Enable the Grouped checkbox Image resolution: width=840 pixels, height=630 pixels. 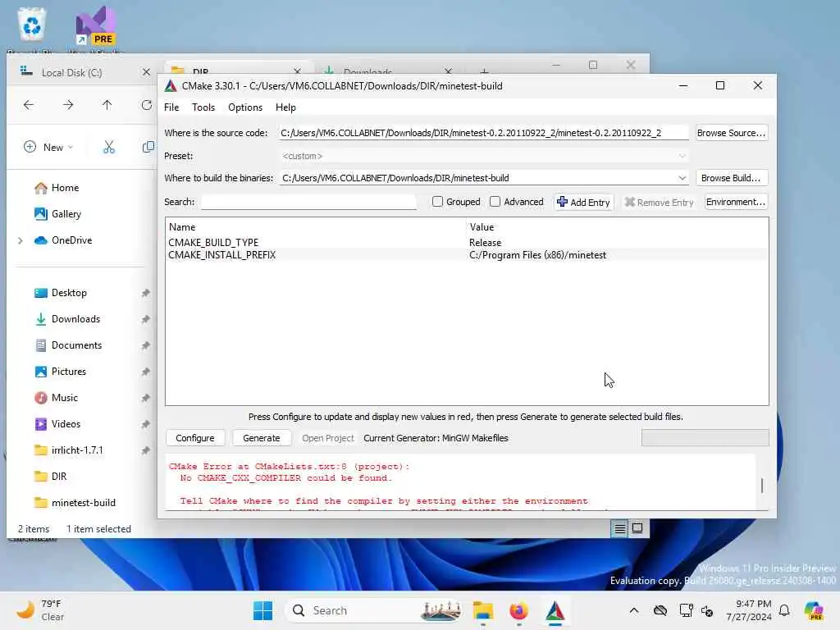438,202
